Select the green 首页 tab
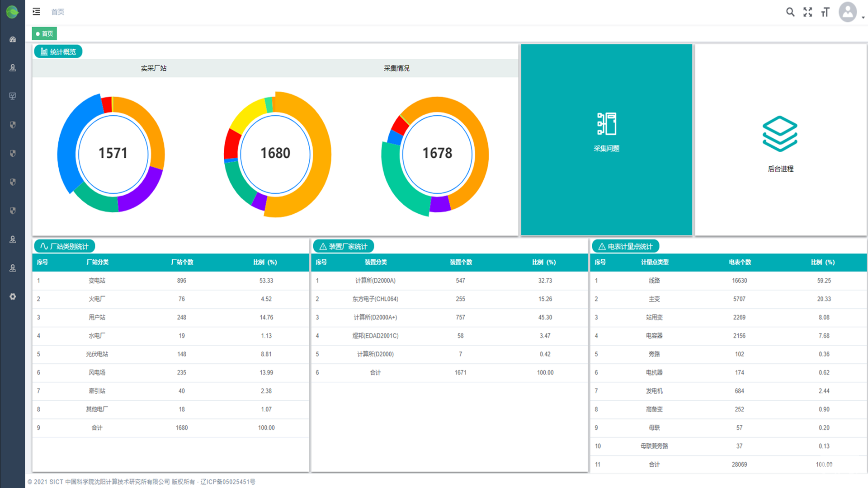The image size is (868, 488). click(44, 33)
